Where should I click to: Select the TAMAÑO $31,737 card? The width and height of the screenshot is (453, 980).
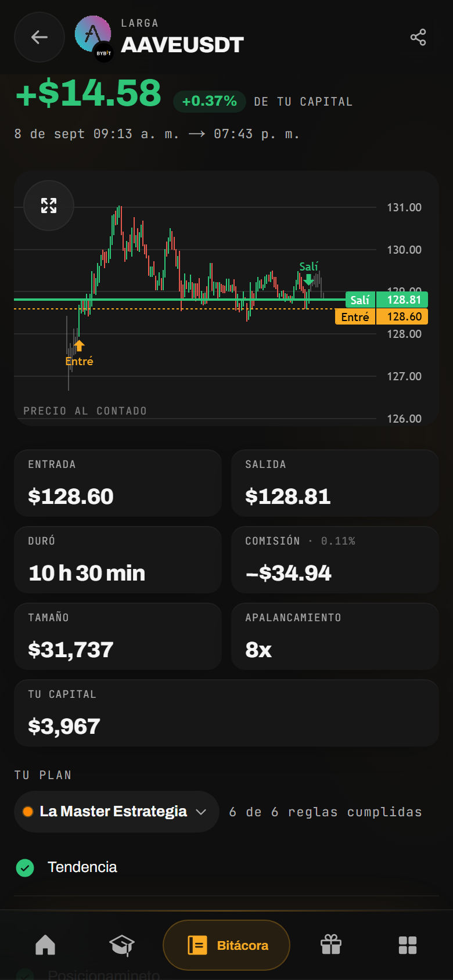[118, 636]
